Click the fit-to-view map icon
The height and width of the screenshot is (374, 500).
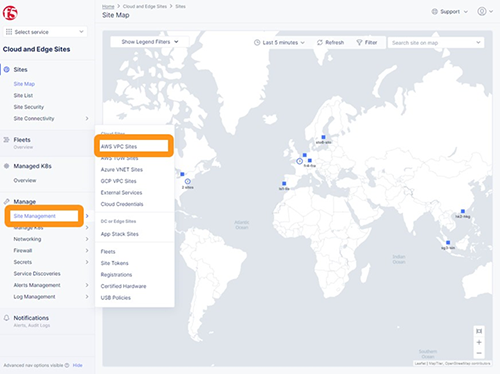[479, 331]
